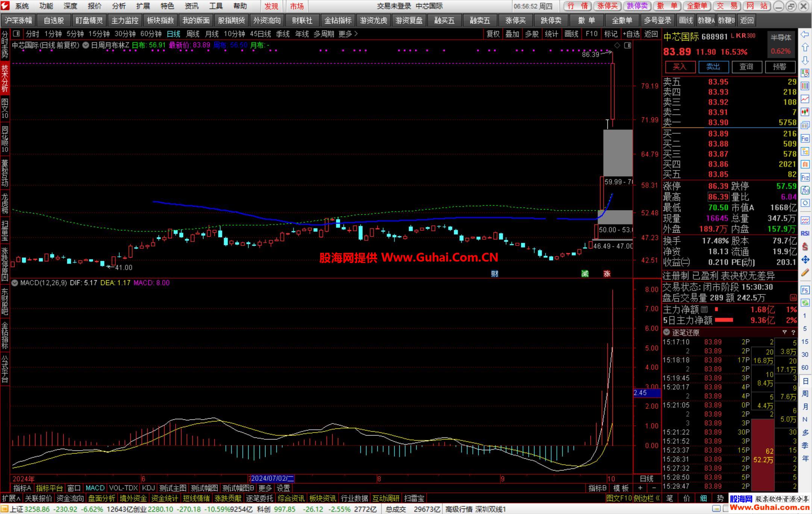Click the 财 marker on the chart
Viewport: 812px width, 514px height.
[495, 274]
